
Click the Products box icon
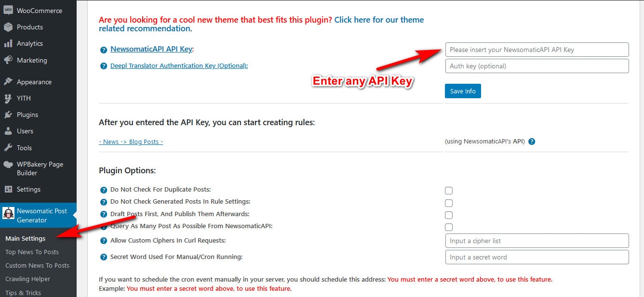[x=8, y=27]
